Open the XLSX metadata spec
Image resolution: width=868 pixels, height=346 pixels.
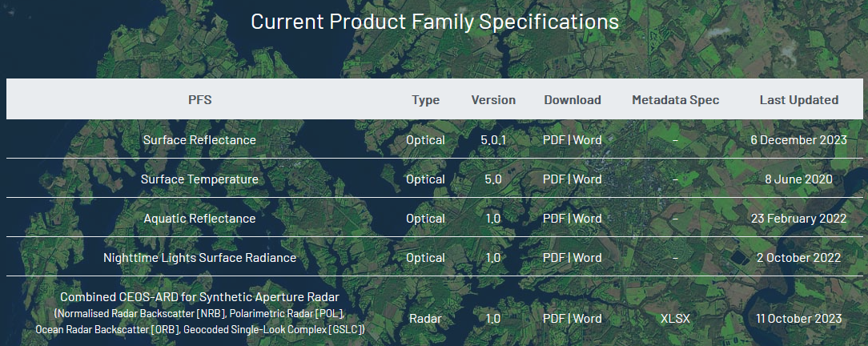675,319
